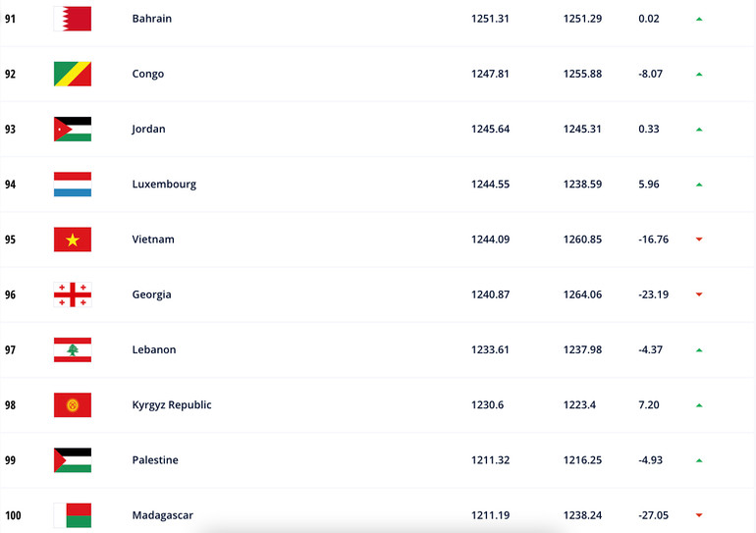This screenshot has width=756, height=533.
Task: Click the Congo flag icon
Action: pyautogui.click(x=72, y=74)
